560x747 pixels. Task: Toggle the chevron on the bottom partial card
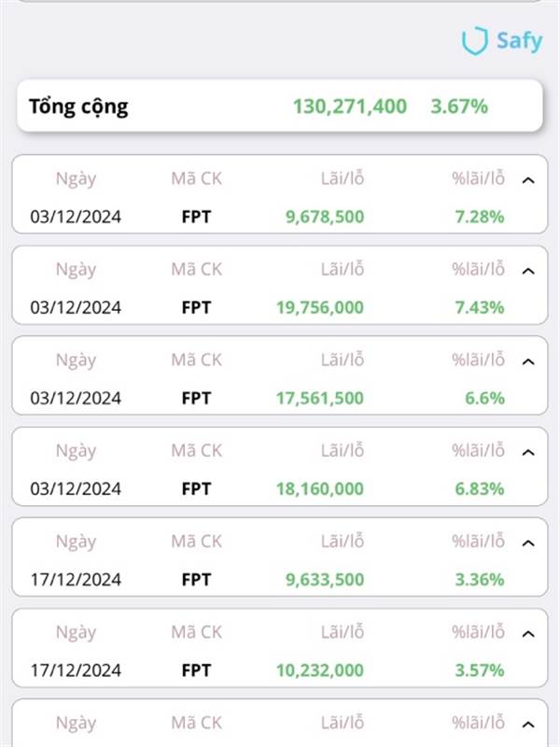528,726
